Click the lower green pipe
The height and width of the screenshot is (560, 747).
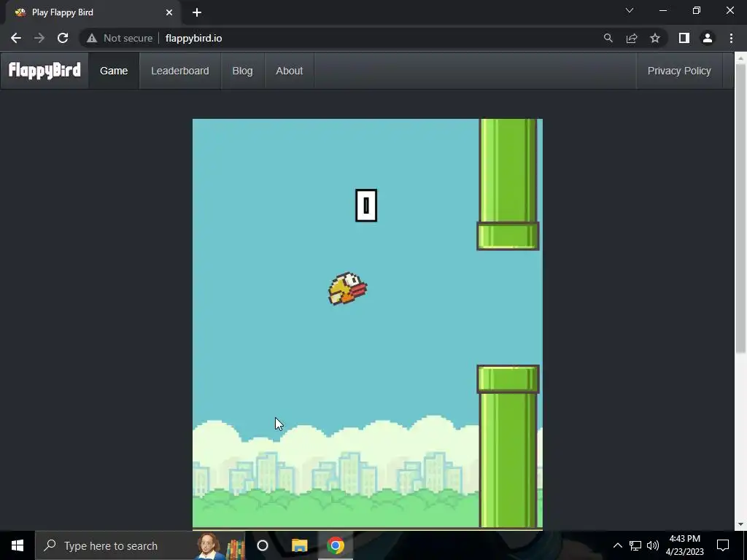tap(508, 446)
